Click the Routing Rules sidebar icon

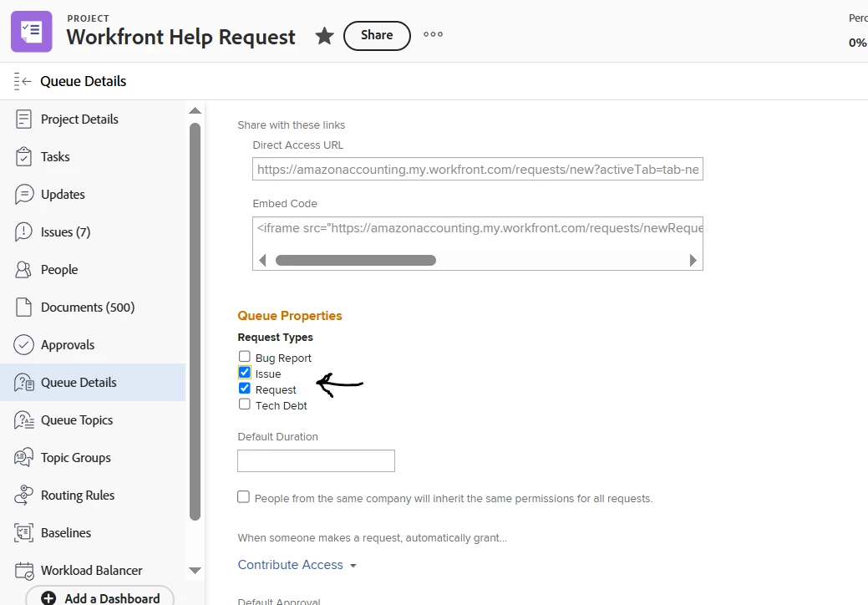point(23,496)
